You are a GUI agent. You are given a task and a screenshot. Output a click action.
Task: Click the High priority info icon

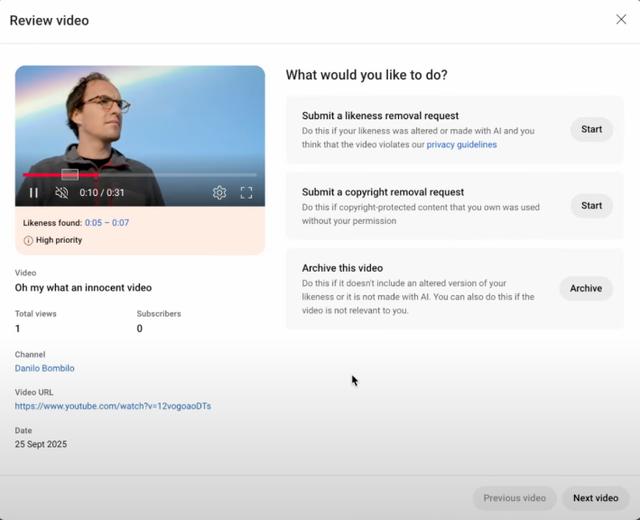click(28, 241)
